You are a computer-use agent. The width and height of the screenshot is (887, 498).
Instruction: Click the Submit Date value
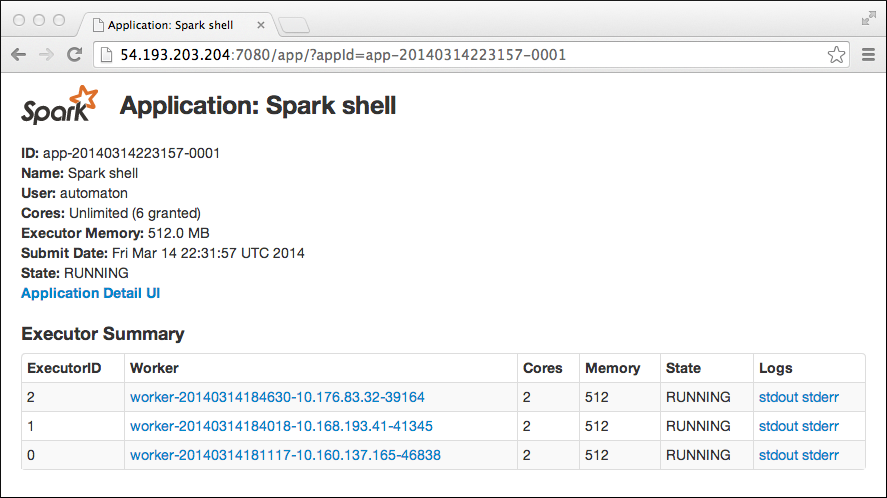pyautogui.click(x=208, y=253)
